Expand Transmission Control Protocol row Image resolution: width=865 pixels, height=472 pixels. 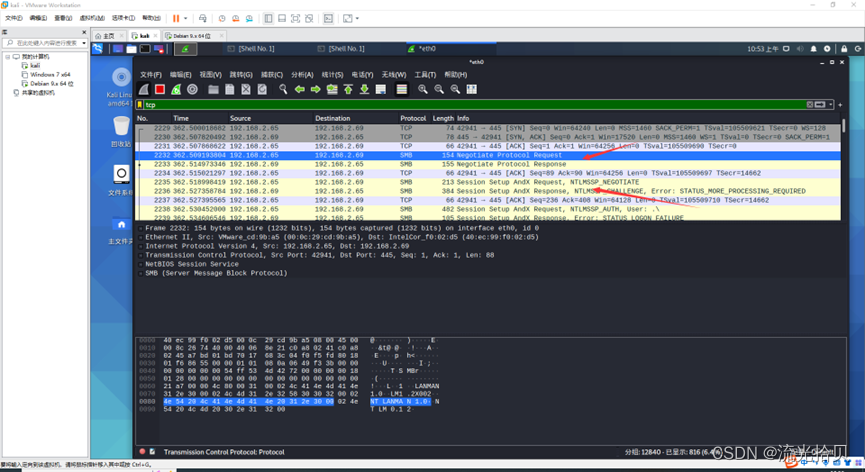click(141, 255)
